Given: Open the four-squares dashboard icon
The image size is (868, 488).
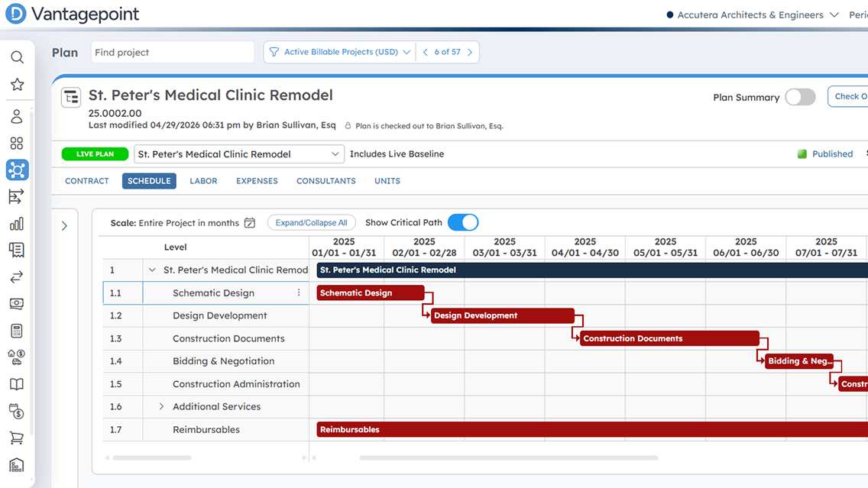Looking at the screenshot, I should coord(17,144).
